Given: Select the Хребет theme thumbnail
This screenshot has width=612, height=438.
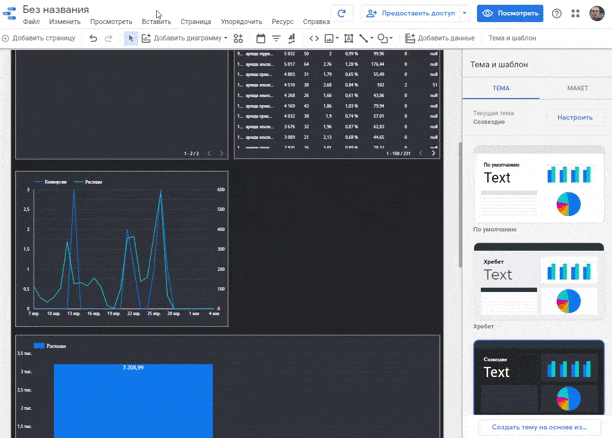Looking at the screenshot, I should click(539, 280).
